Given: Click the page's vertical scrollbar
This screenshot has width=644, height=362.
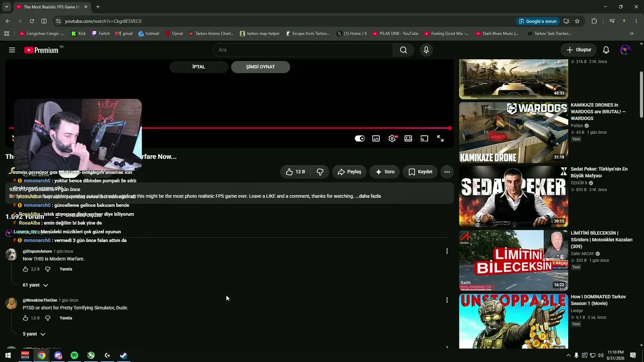Looking at the screenshot, I should coord(641,96).
